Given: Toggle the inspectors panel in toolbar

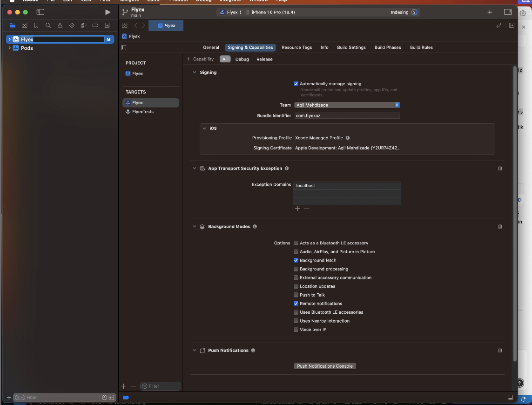Looking at the screenshot, I should 508,12.
